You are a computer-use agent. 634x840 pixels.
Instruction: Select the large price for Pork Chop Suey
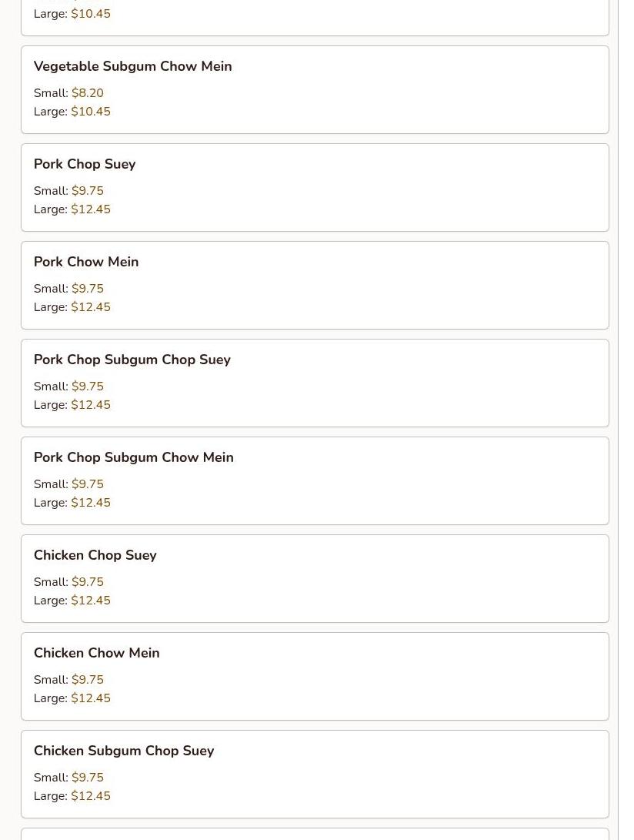(x=91, y=209)
